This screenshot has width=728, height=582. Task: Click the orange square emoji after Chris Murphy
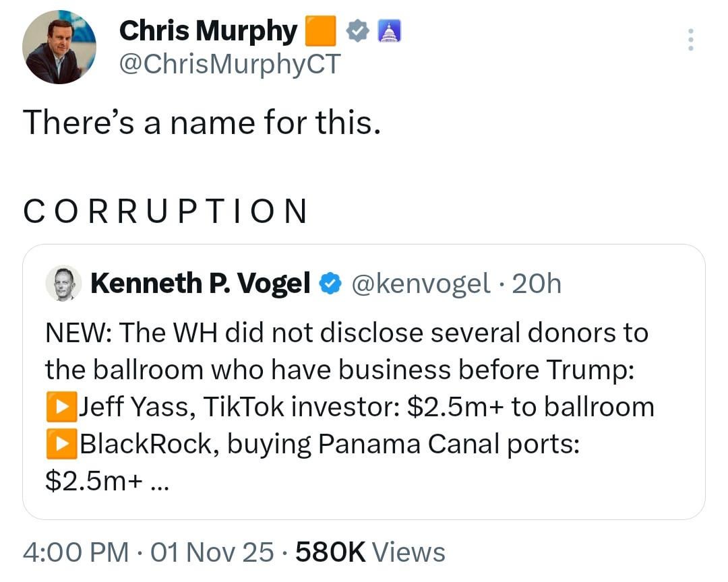[x=320, y=31]
